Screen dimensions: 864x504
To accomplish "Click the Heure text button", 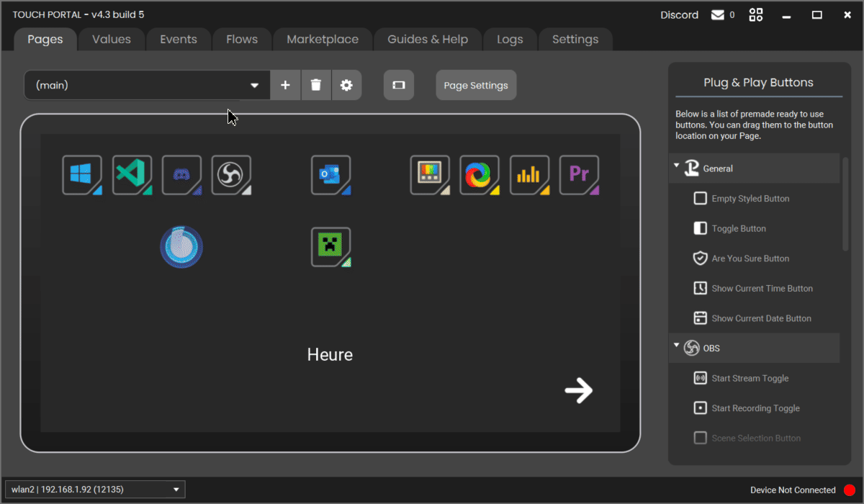I will point(330,354).
